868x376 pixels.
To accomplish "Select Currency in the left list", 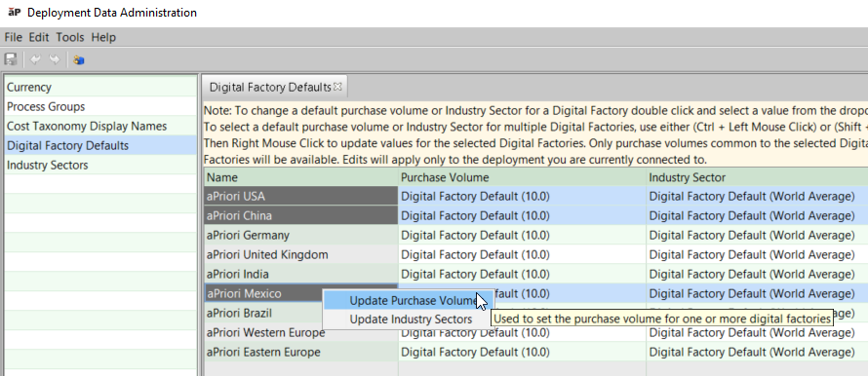I will point(100,88).
